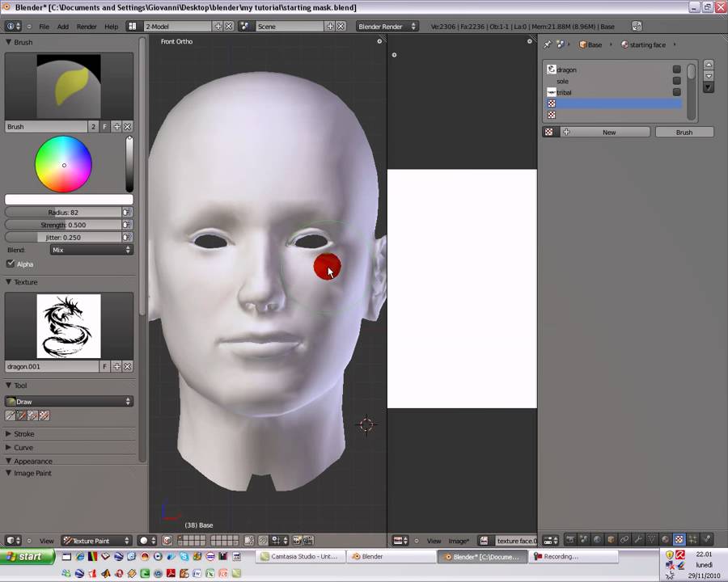Open the Material sphere properties tab
728x582 pixels.
[x=666, y=539]
